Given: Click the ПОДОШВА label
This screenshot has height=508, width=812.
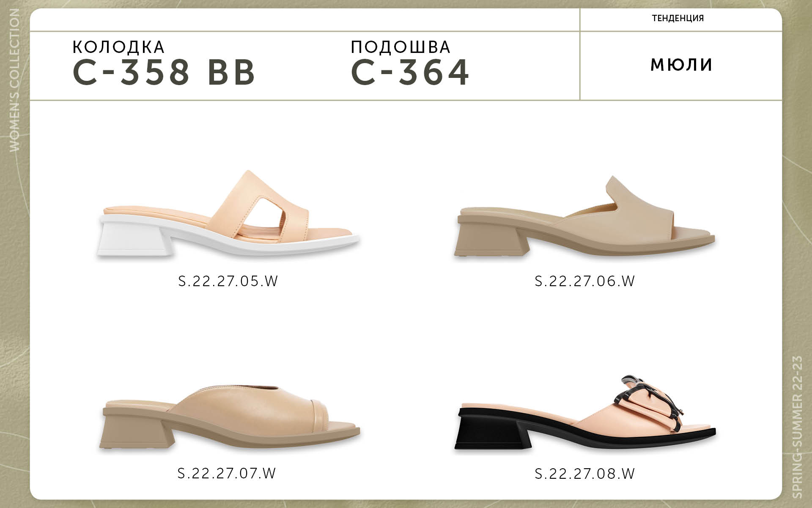Looking at the screenshot, I should pos(401,47).
